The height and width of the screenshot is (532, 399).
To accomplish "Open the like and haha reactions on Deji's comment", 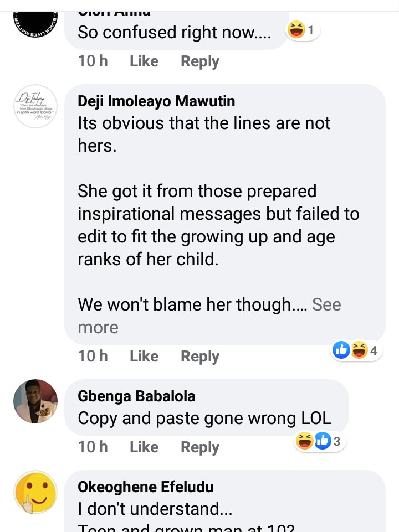I will pyautogui.click(x=357, y=350).
